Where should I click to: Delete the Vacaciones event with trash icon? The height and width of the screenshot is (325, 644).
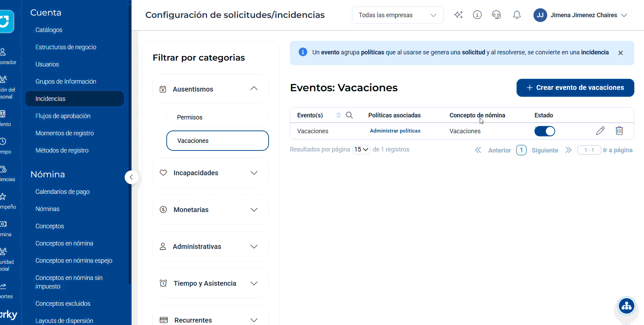(x=619, y=131)
